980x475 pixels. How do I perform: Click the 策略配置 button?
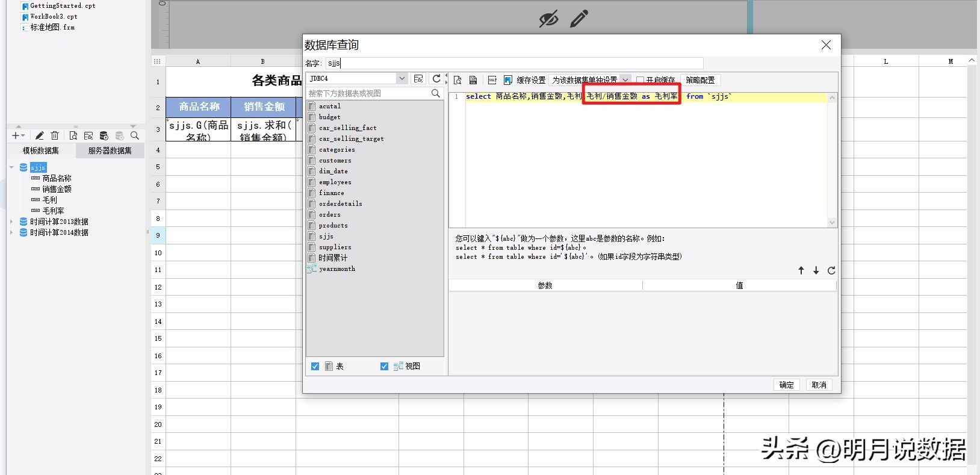point(700,80)
